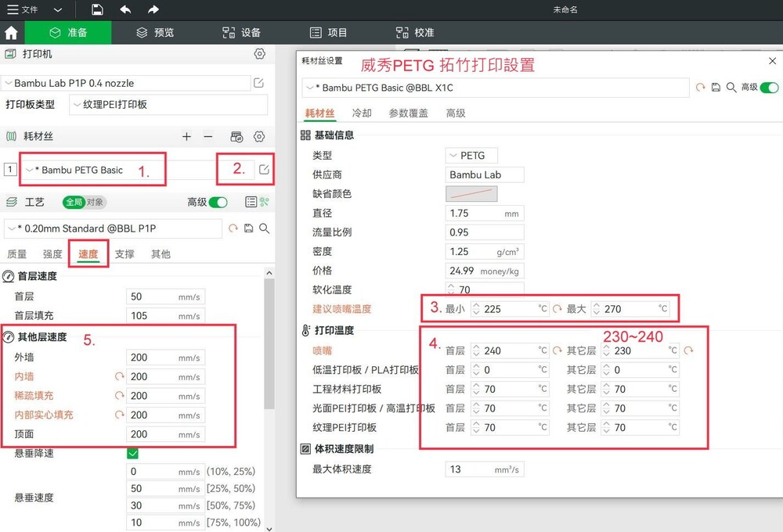Screen dimensions: 783x532
Task: Open the PETG filament type dropdown
Action: [x=471, y=156]
